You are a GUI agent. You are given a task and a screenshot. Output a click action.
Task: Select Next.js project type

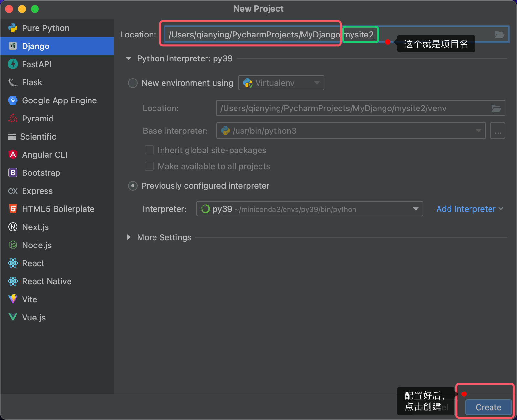57,227
